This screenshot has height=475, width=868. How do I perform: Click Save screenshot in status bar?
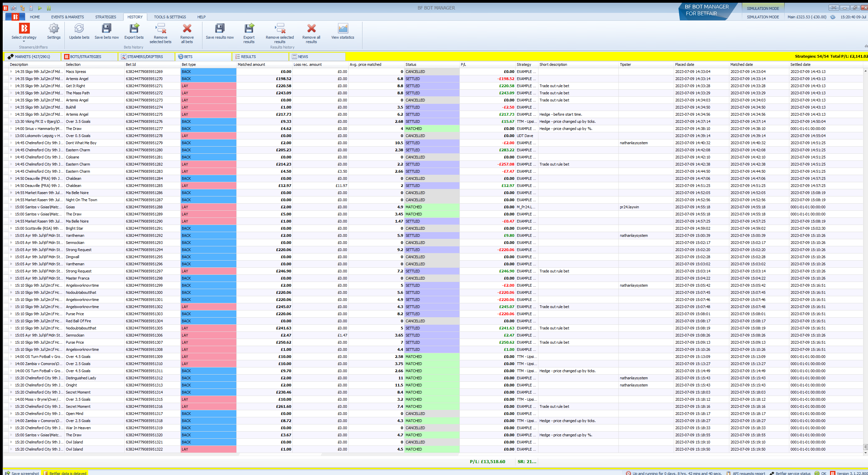[22, 473]
